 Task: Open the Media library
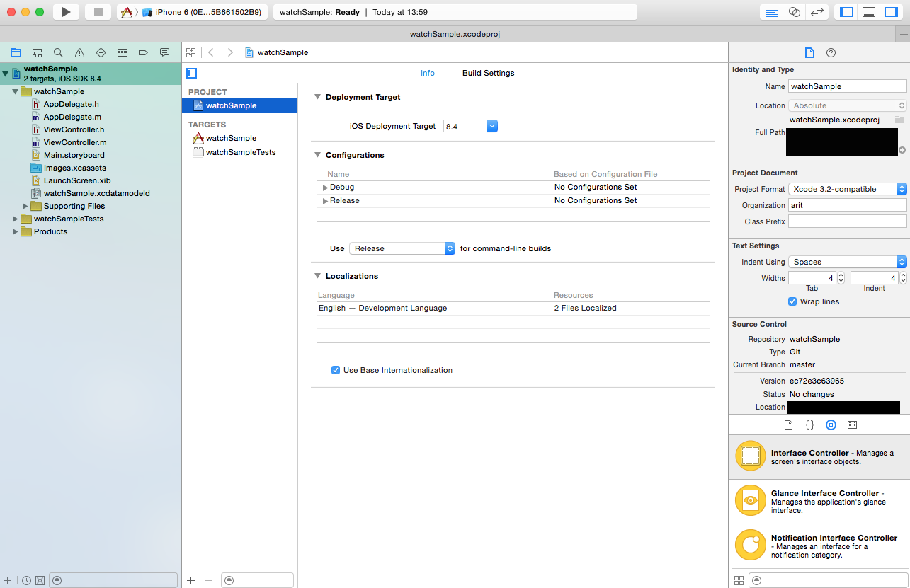(x=852, y=425)
